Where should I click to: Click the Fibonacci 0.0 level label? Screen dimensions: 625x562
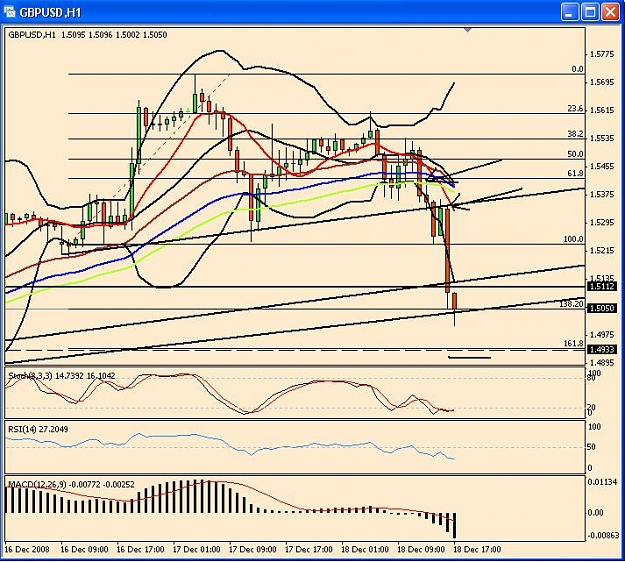[x=577, y=69]
